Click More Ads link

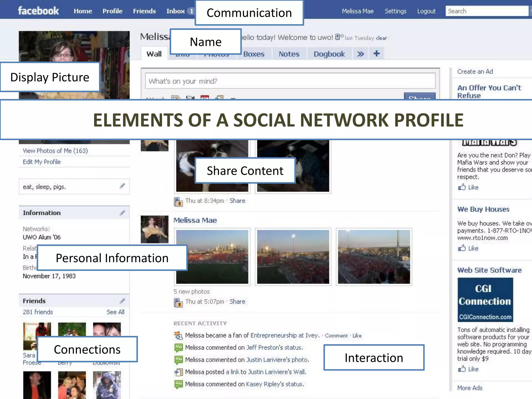click(x=470, y=388)
